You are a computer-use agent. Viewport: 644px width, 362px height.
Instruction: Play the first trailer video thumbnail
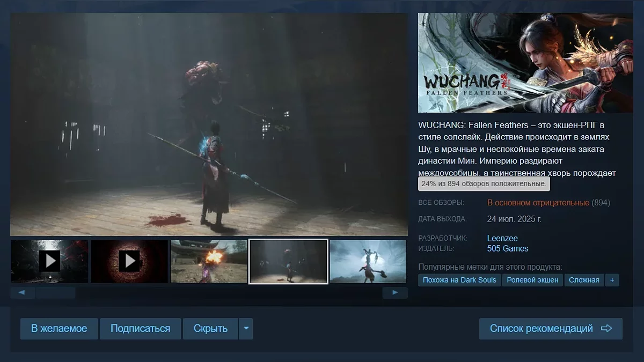coord(49,261)
